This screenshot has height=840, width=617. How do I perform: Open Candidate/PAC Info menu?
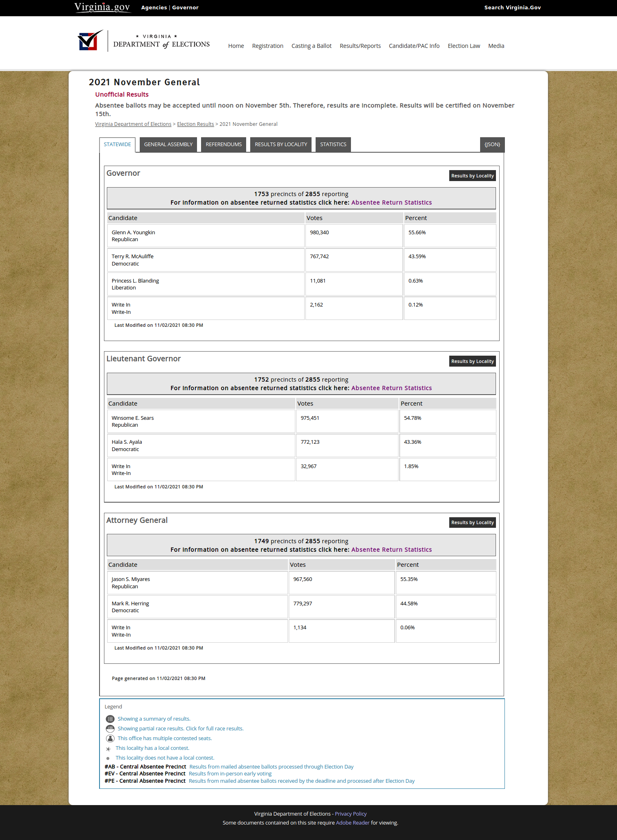[x=414, y=46]
